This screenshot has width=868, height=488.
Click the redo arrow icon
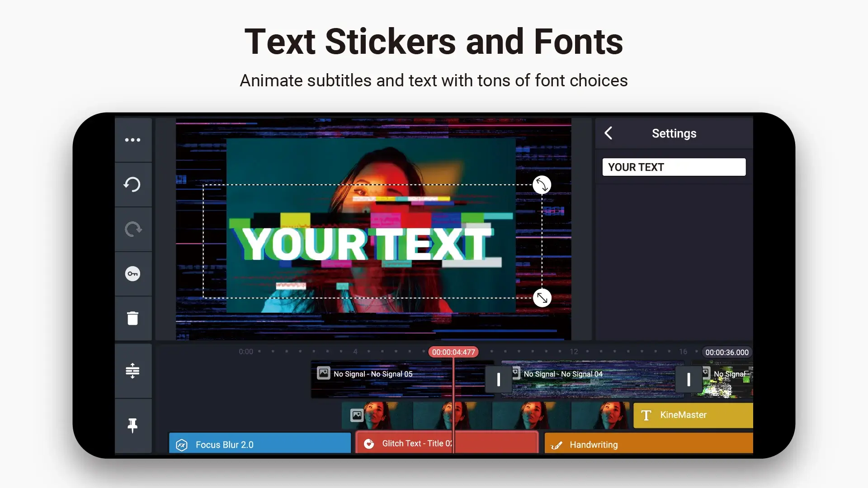(132, 229)
